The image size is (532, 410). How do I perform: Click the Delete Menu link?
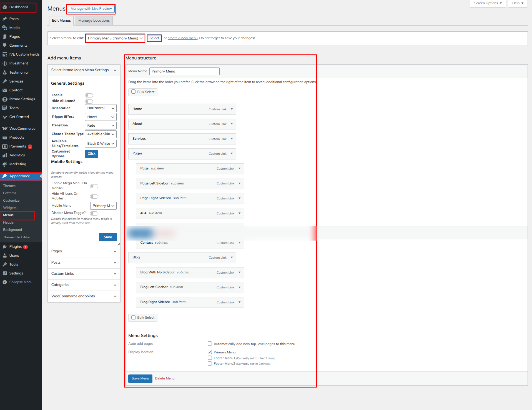pos(165,378)
